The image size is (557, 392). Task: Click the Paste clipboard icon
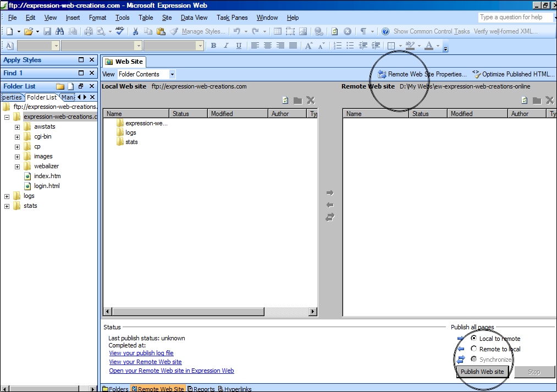point(161,31)
